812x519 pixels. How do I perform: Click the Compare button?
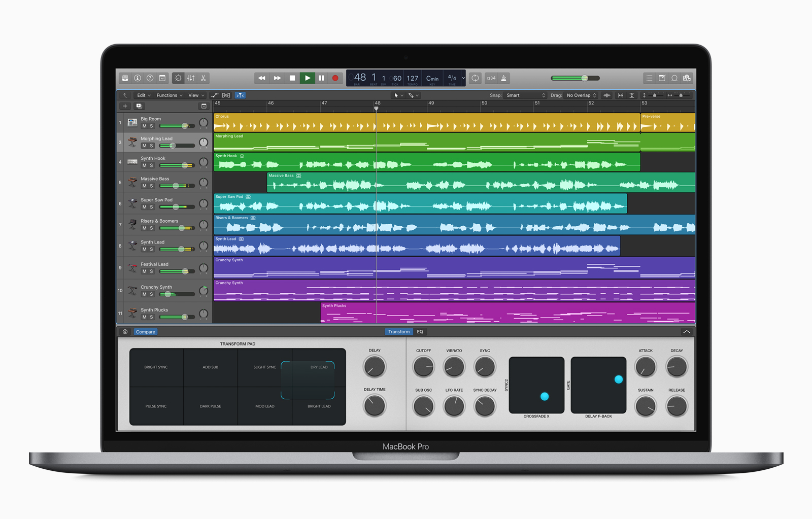(146, 332)
